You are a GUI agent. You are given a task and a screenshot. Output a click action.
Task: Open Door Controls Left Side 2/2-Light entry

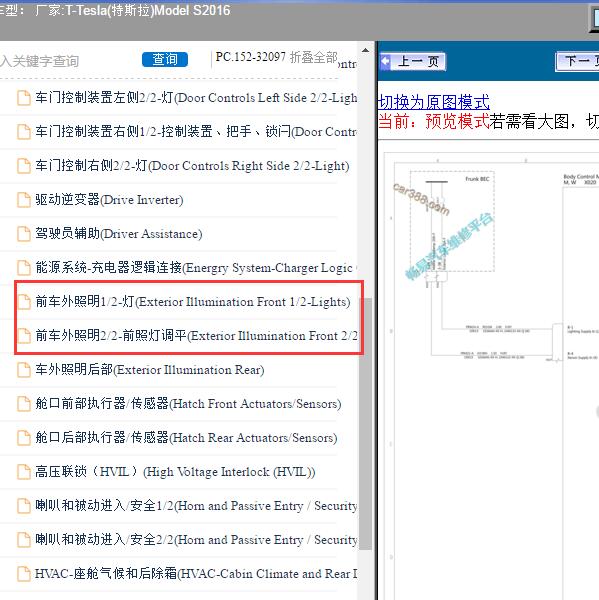[196, 98]
